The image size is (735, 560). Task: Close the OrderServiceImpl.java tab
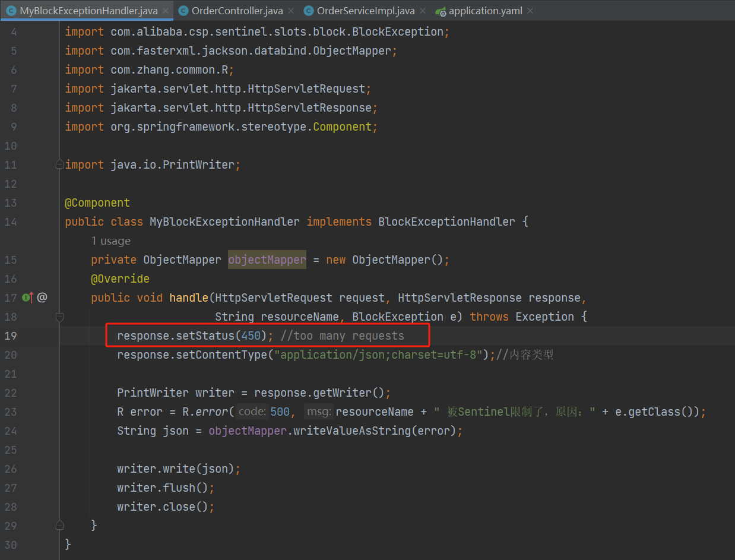point(423,11)
